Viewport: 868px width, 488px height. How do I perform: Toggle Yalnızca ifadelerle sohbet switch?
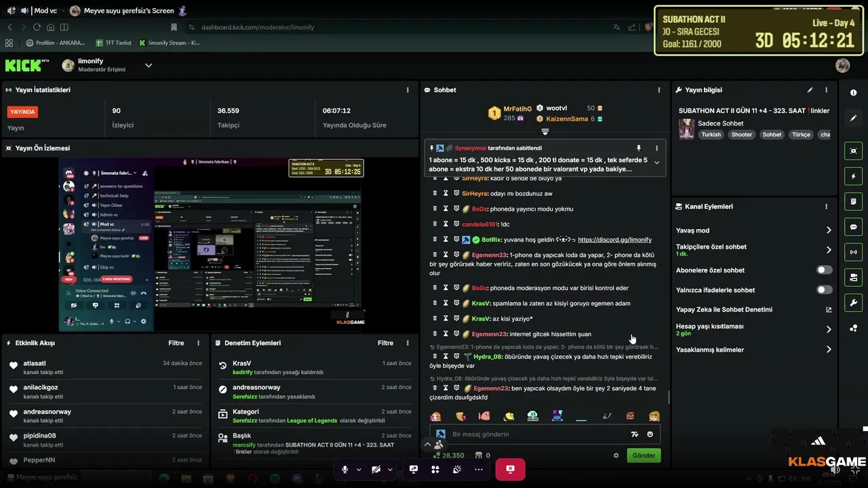pyautogui.click(x=824, y=290)
